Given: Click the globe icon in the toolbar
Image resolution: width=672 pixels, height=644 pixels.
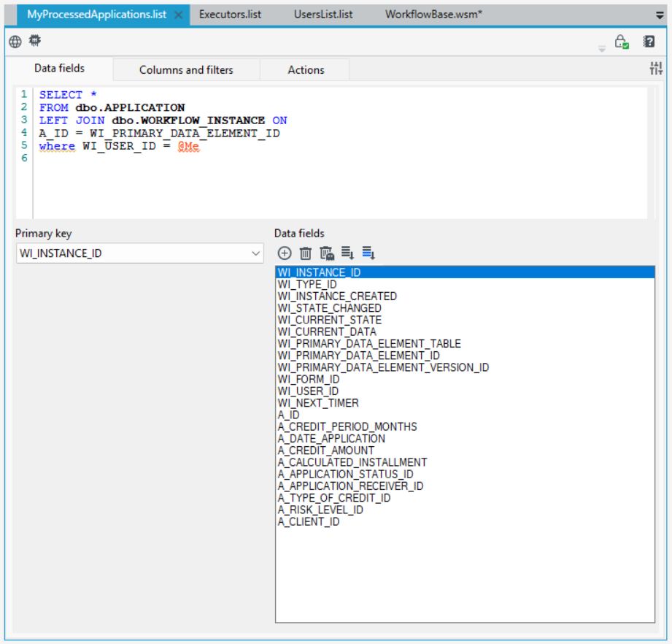Looking at the screenshot, I should (15, 42).
